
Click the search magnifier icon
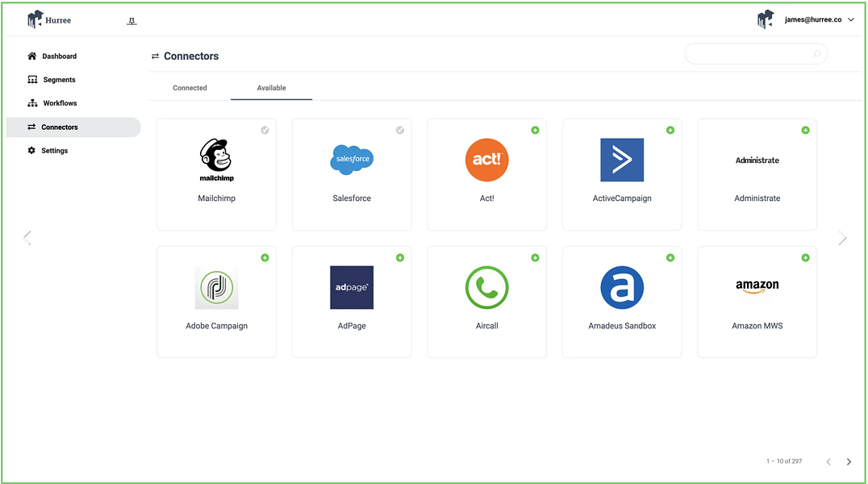point(816,54)
